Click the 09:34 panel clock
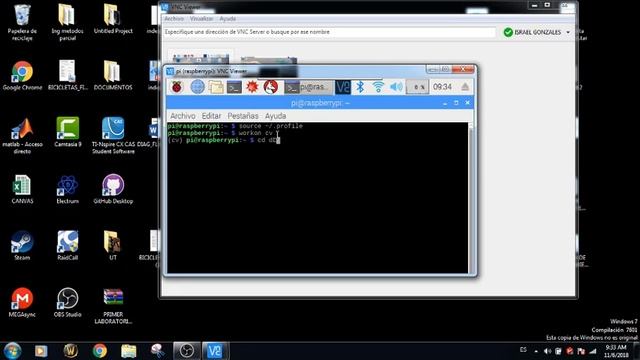Image resolution: width=640 pixels, height=360 pixels. (442, 87)
